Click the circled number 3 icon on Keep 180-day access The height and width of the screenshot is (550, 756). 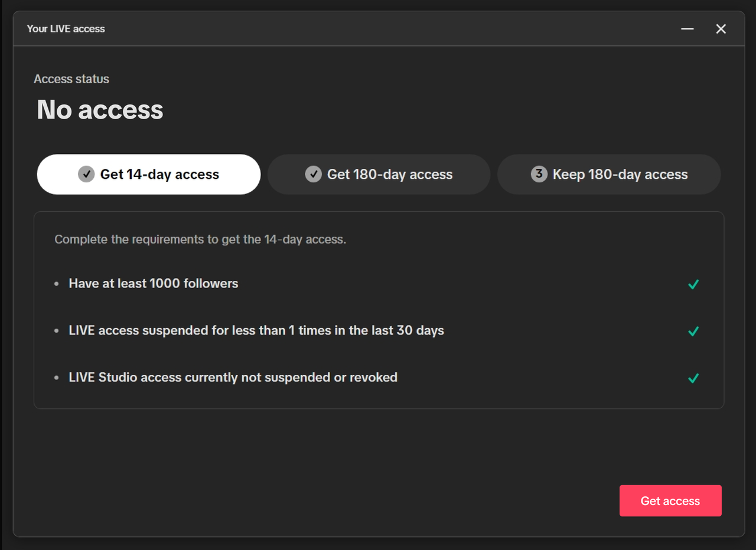539,174
